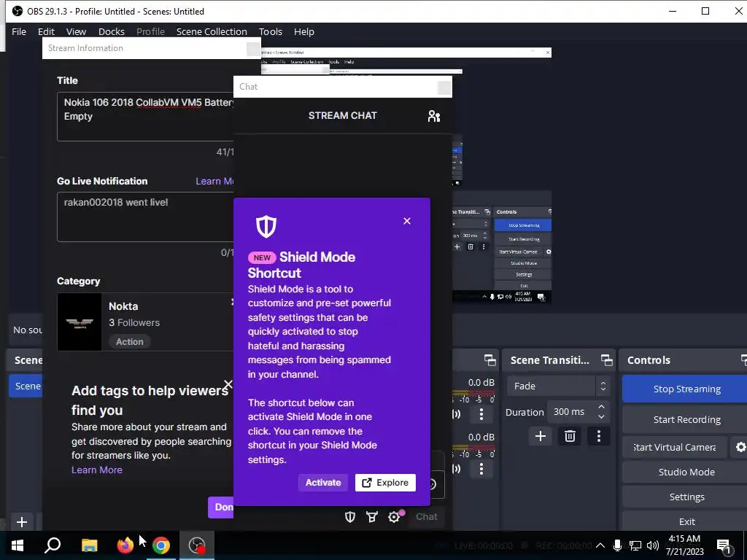747x560 pixels.
Task: Open the community users icon in Stream Chat
Action: (433, 116)
